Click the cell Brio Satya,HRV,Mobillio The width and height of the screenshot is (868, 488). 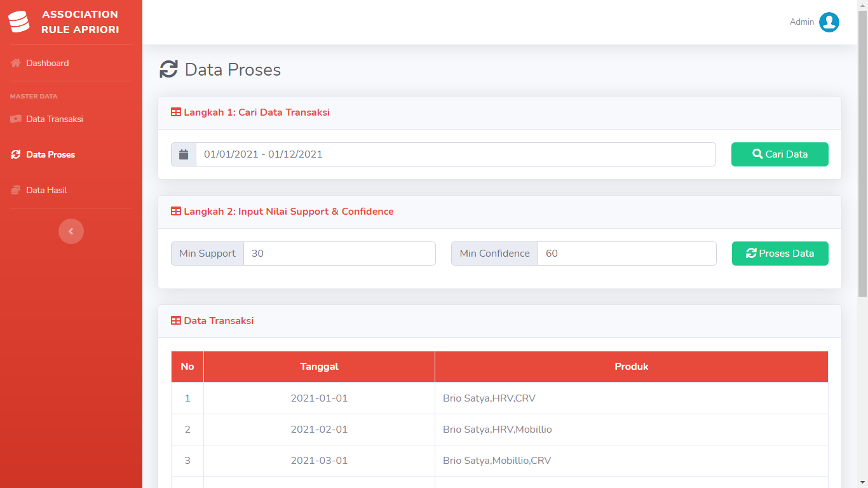click(632, 430)
